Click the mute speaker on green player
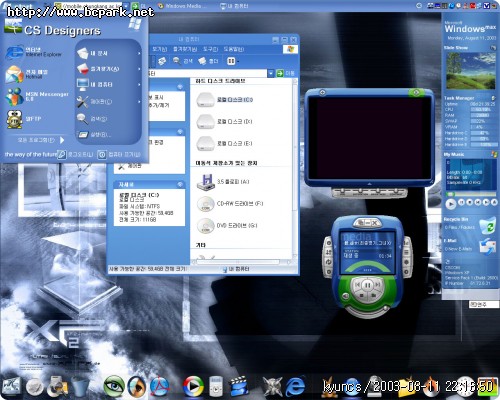The height and width of the screenshot is (400, 500). coord(346,295)
